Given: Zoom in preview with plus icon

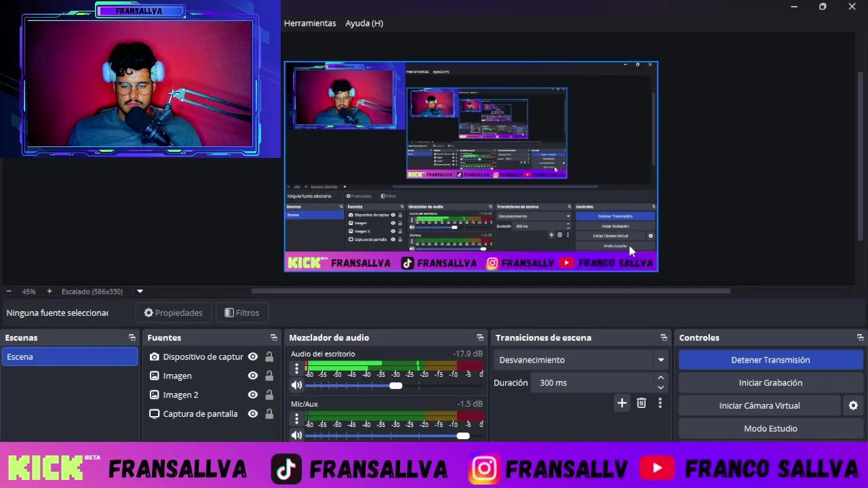Looking at the screenshot, I should (49, 291).
